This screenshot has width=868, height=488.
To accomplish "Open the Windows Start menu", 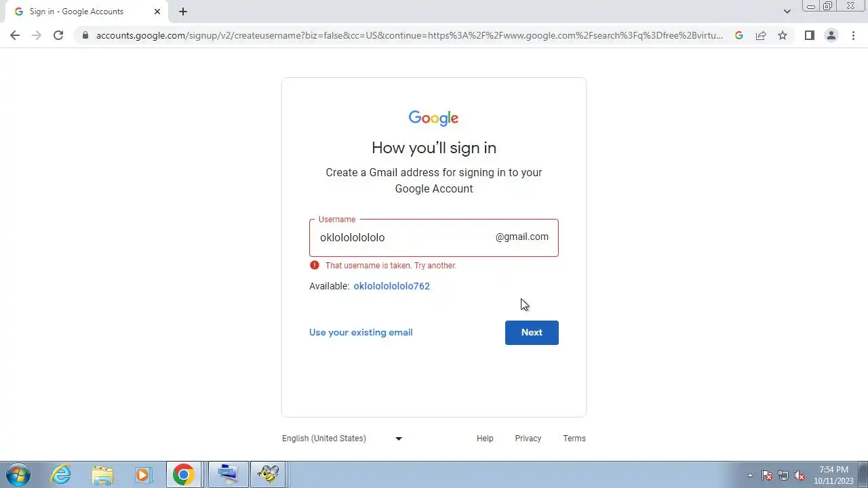I will [18, 474].
